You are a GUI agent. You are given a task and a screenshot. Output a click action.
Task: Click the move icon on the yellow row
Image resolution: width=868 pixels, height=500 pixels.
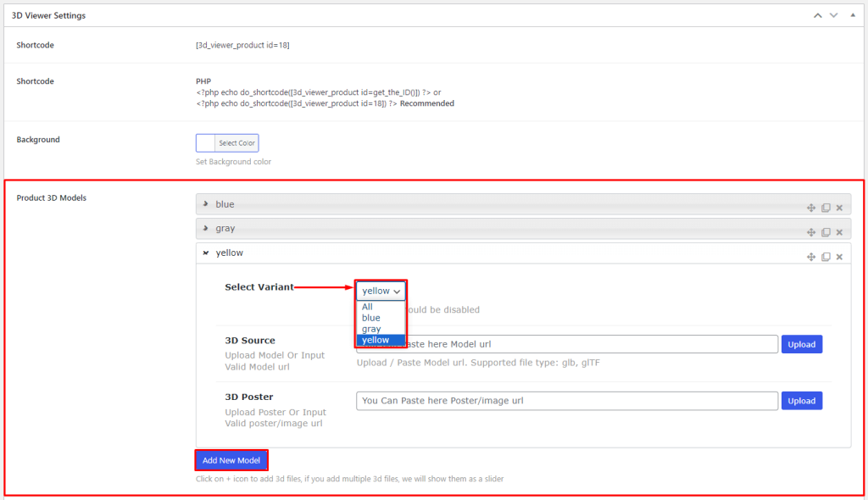(x=811, y=257)
